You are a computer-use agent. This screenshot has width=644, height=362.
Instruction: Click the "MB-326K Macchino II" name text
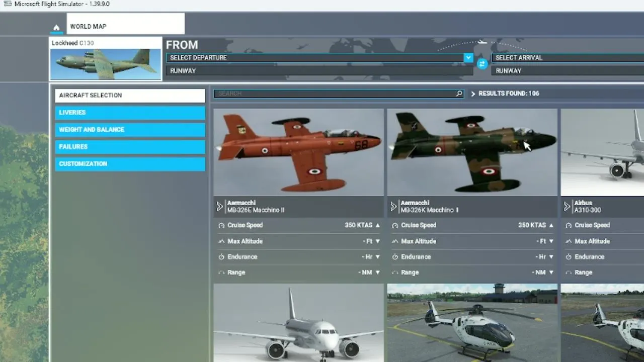tap(430, 210)
